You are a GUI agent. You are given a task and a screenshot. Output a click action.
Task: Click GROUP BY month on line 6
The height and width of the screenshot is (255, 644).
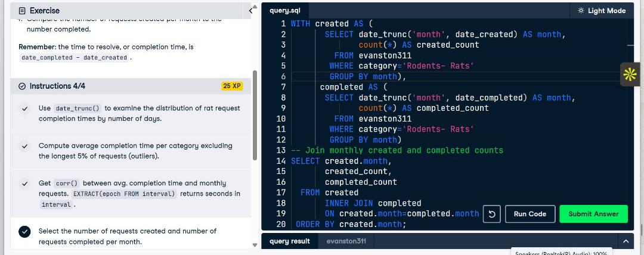pyautogui.click(x=363, y=76)
